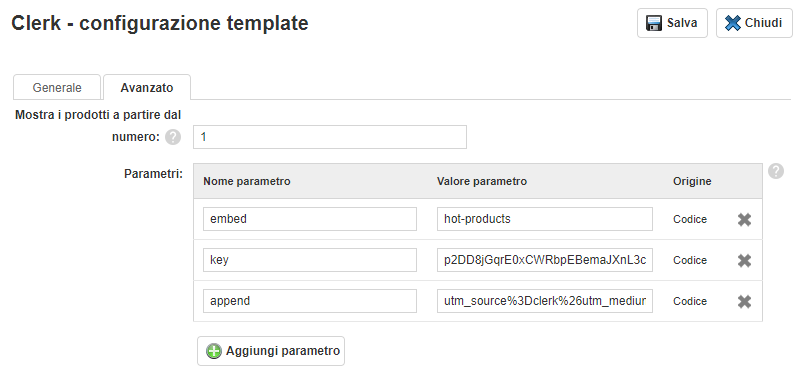This screenshot has width=803, height=381.
Task: Click Codice origin in embed row
Action: pos(690,219)
